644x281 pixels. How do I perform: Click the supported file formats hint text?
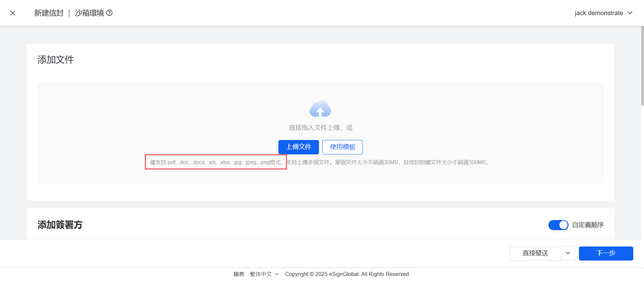point(216,162)
